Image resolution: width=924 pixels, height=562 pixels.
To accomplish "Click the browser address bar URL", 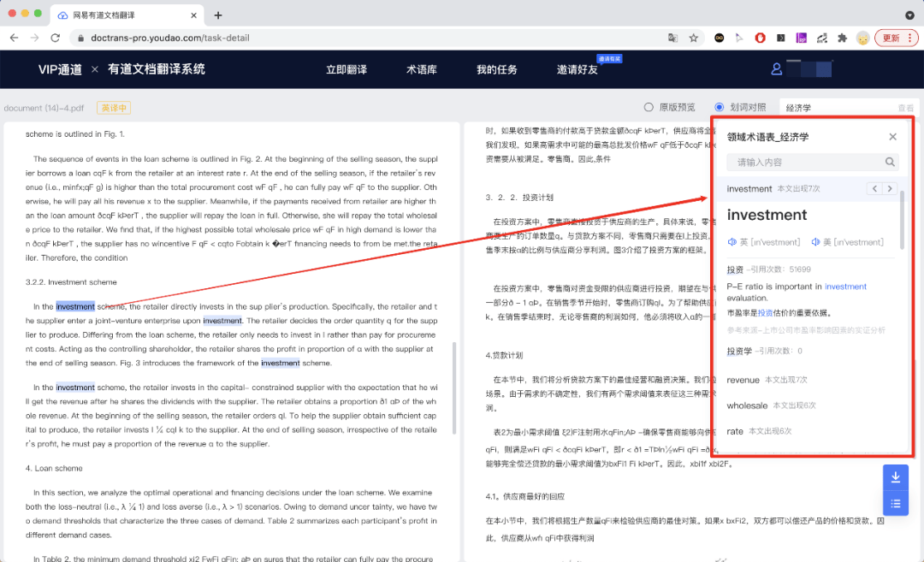I will (x=169, y=38).
